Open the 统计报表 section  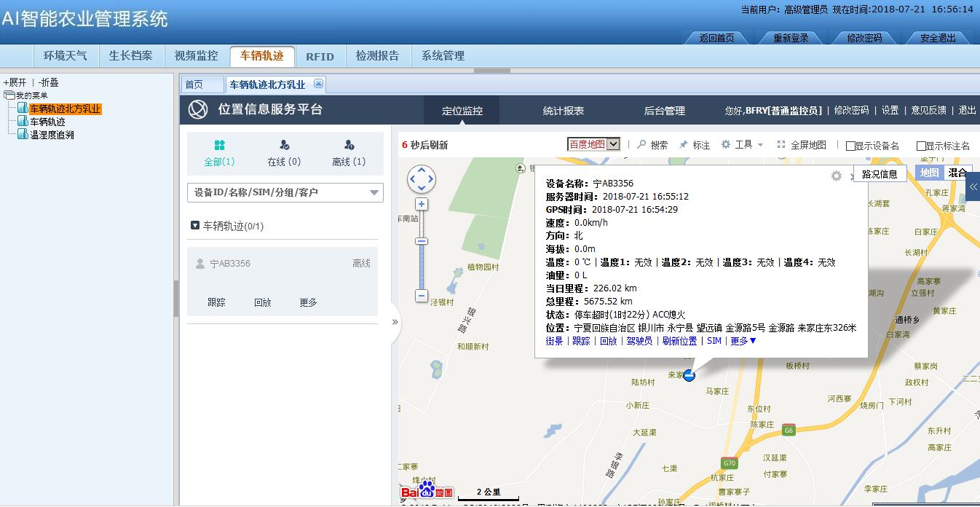(x=564, y=111)
